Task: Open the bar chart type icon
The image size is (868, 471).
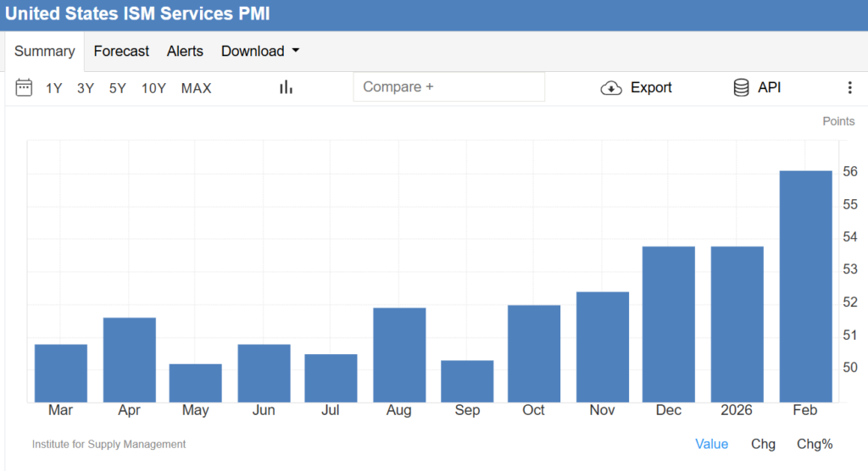Action: pyautogui.click(x=286, y=87)
